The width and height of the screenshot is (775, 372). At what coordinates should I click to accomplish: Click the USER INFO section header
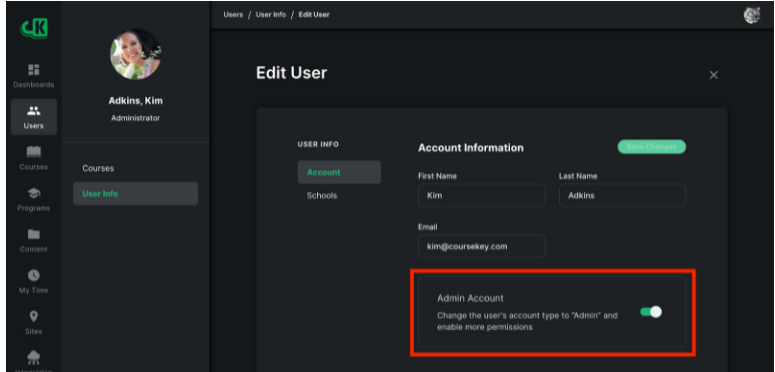[x=318, y=144]
